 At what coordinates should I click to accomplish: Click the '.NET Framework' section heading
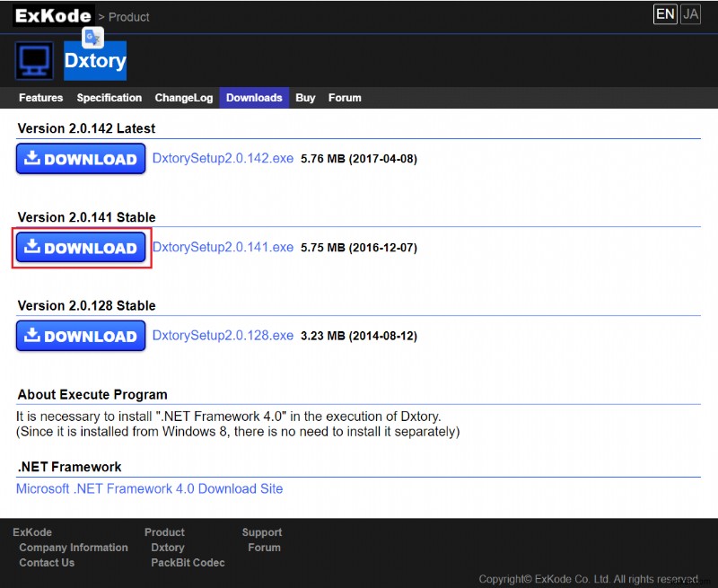69,467
